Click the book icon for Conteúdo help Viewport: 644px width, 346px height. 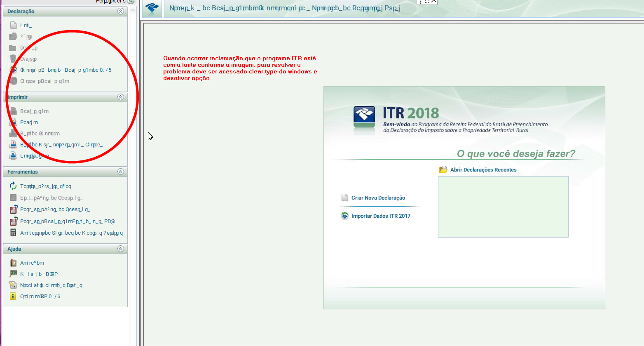[x=13, y=263]
